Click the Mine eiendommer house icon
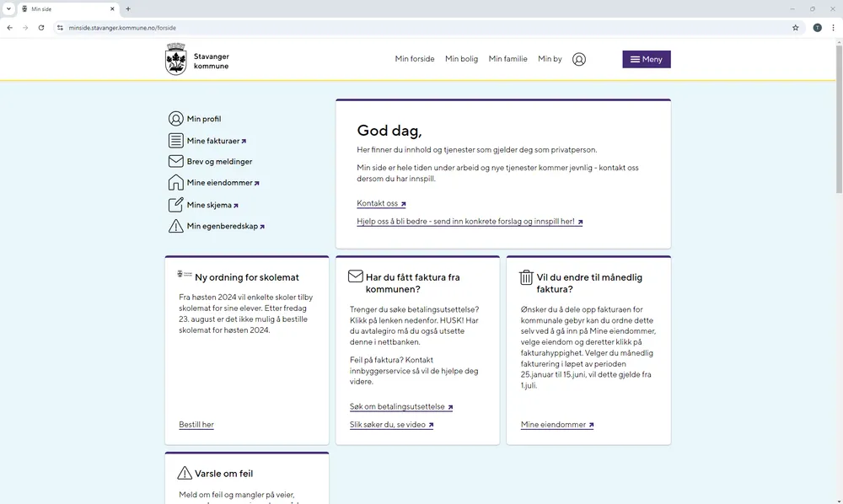Viewport: 843px width, 504px height. coord(175,183)
